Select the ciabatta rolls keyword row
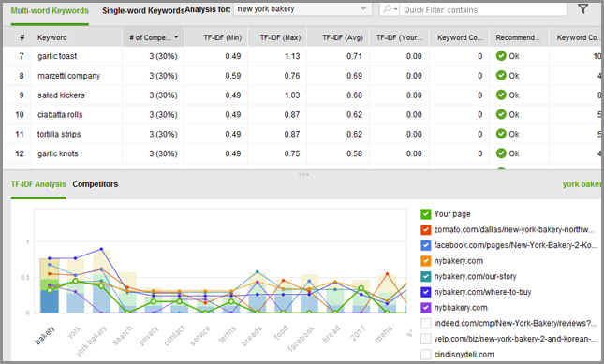 click(x=302, y=115)
